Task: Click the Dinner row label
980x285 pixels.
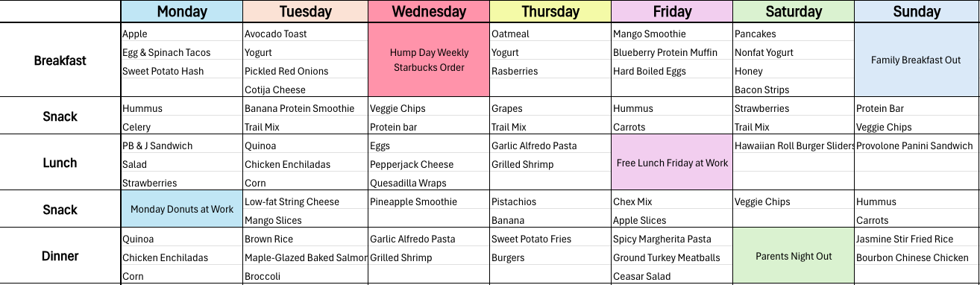Action: tap(60, 256)
